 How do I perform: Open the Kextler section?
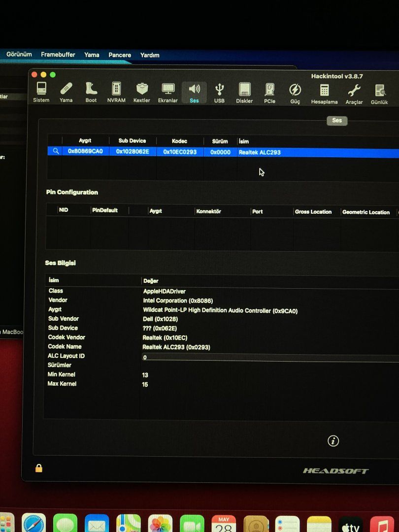tap(142, 93)
